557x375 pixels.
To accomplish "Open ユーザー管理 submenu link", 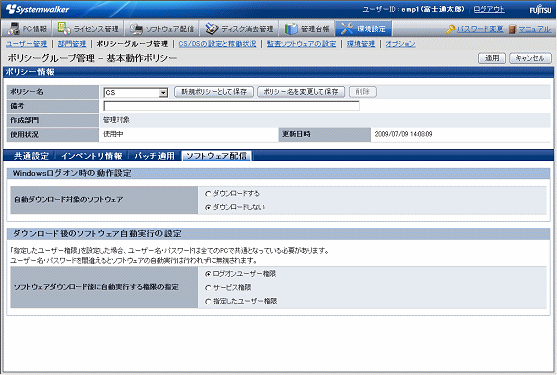I will (x=27, y=44).
